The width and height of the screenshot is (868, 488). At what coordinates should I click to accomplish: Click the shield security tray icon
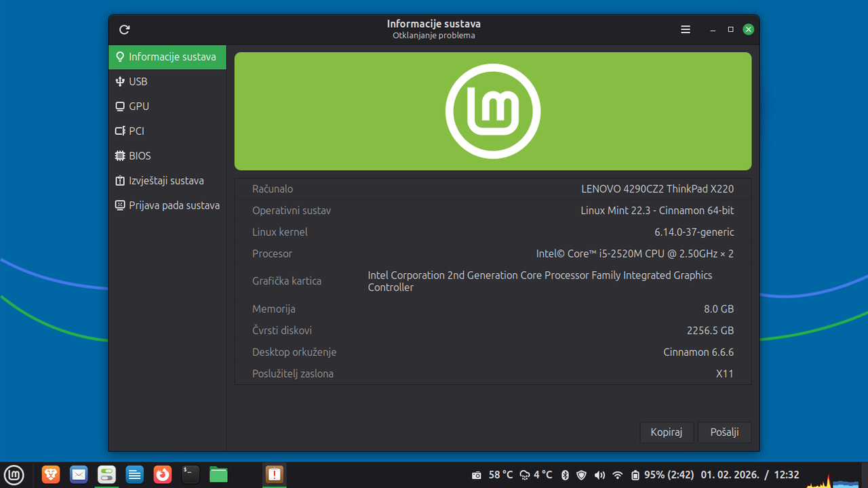pos(581,475)
